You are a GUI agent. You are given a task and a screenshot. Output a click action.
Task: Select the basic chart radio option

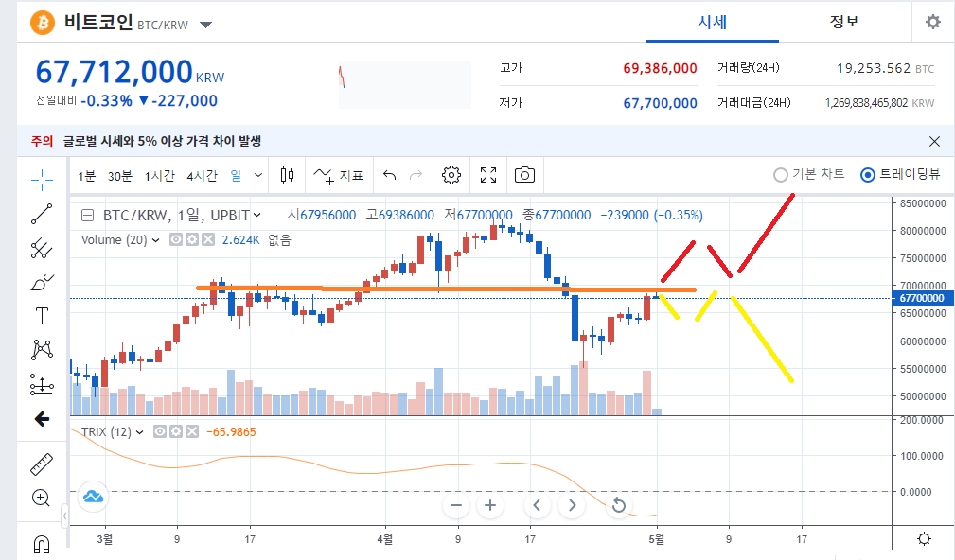point(780,175)
